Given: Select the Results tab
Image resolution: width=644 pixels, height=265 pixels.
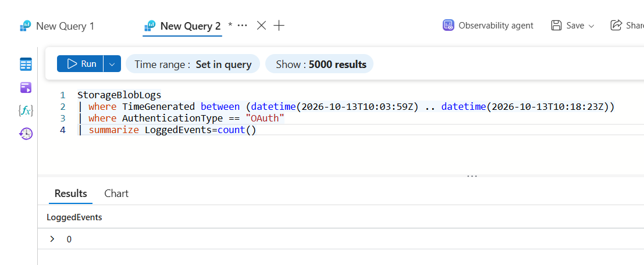Looking at the screenshot, I should tap(70, 193).
